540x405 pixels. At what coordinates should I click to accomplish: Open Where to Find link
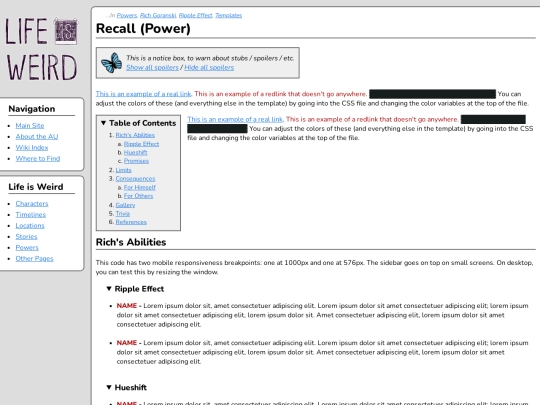pos(38,159)
